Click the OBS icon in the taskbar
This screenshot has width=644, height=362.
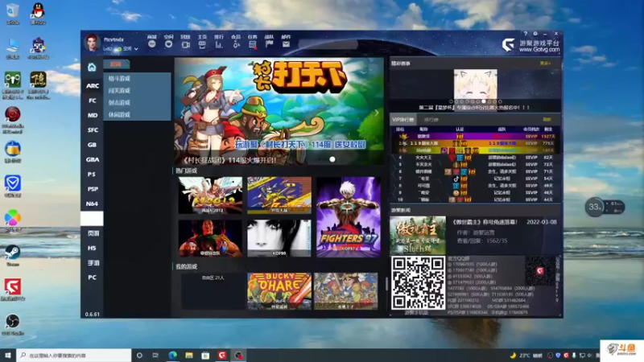(x=238, y=356)
